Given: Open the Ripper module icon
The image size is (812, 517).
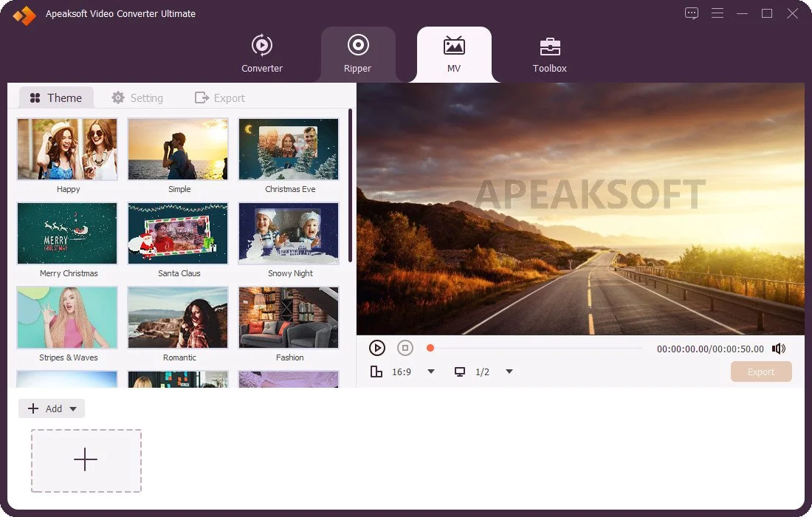Looking at the screenshot, I should [x=358, y=45].
